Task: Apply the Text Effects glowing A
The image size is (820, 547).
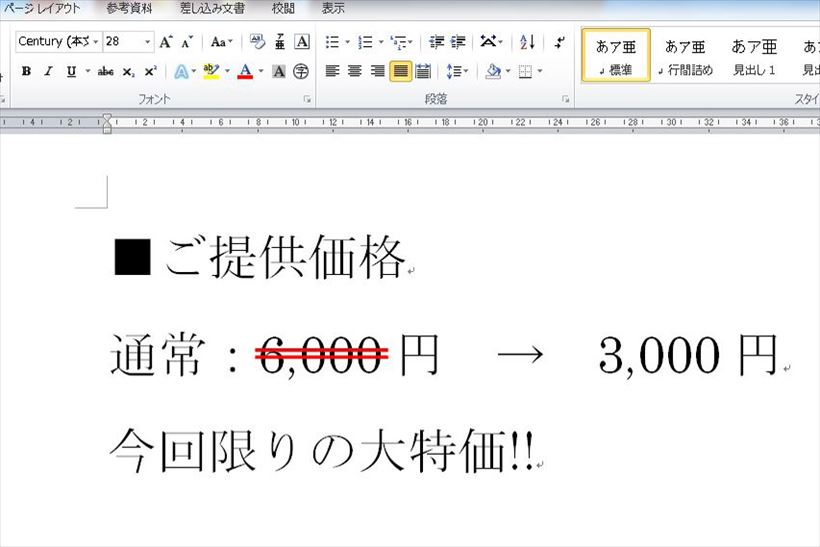Action: coord(181,71)
